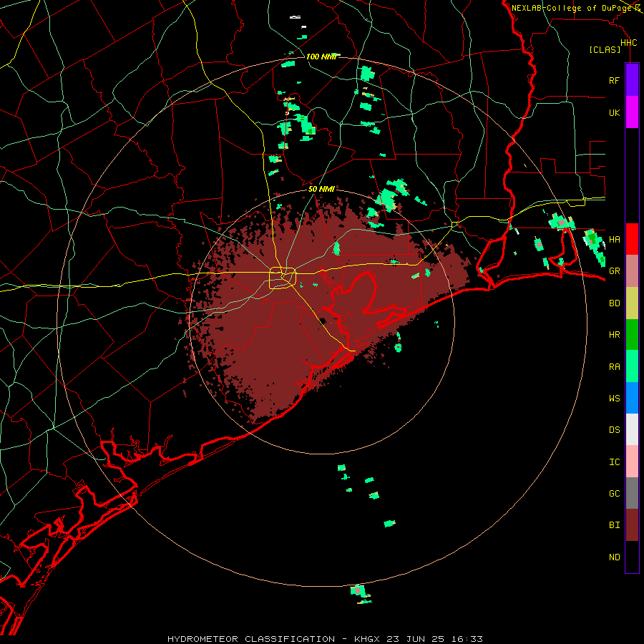
Task: Click the black hole at radar site in echo
Action: pyautogui.click(x=323, y=321)
